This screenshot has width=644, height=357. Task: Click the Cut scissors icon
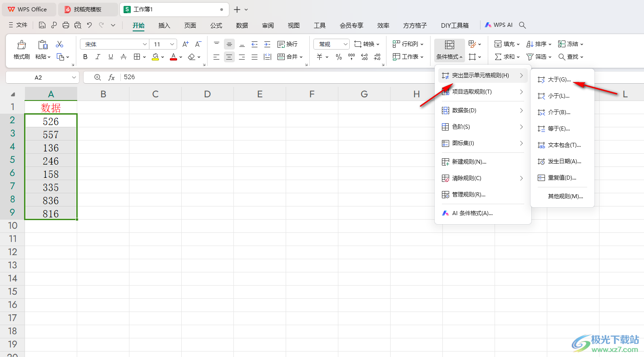point(59,45)
